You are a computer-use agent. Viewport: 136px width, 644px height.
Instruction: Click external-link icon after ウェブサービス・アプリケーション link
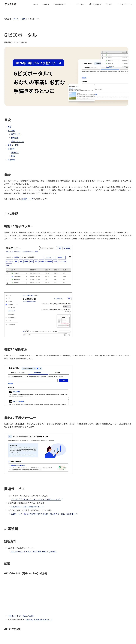[x=62, y=499]
